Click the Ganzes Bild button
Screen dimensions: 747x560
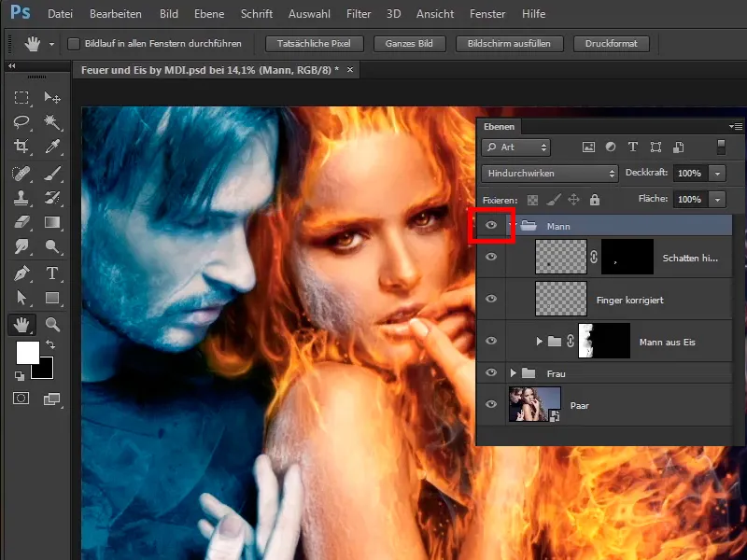409,44
